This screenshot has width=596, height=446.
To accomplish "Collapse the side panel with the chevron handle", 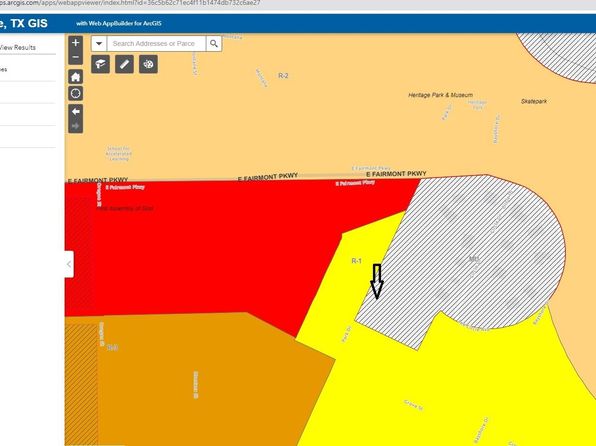I will coord(69,264).
